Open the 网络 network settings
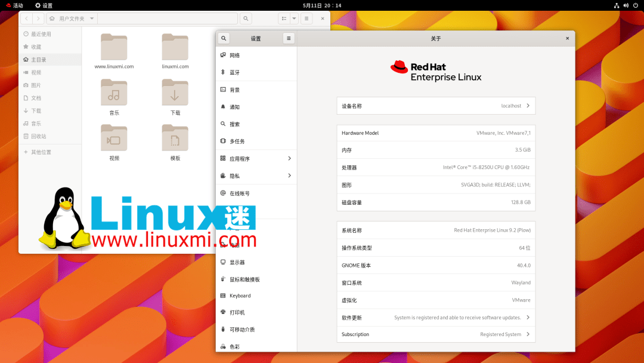 256,55
